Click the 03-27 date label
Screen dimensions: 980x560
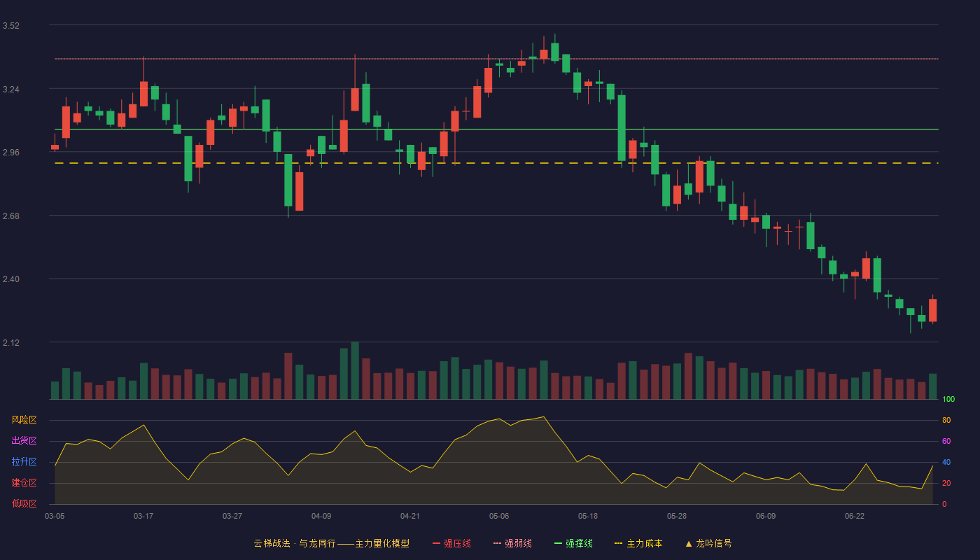(x=232, y=516)
